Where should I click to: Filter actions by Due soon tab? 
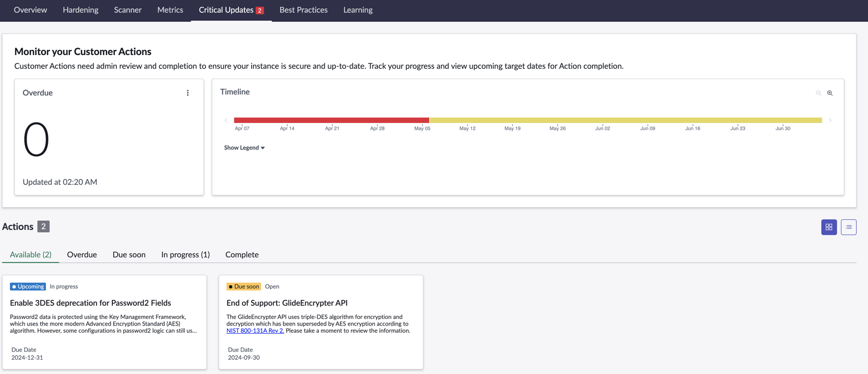click(x=129, y=255)
